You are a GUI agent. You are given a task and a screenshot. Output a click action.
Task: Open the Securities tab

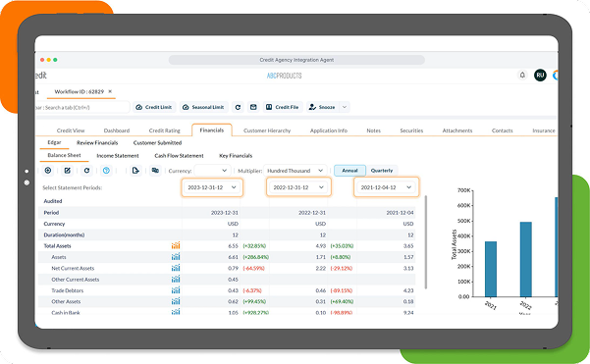[411, 130]
